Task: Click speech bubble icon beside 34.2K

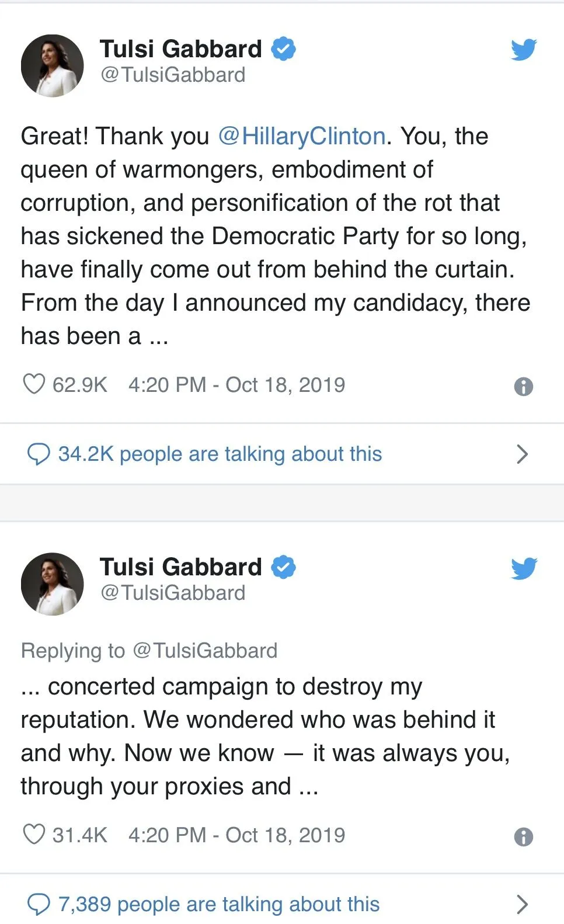Action: tap(39, 454)
